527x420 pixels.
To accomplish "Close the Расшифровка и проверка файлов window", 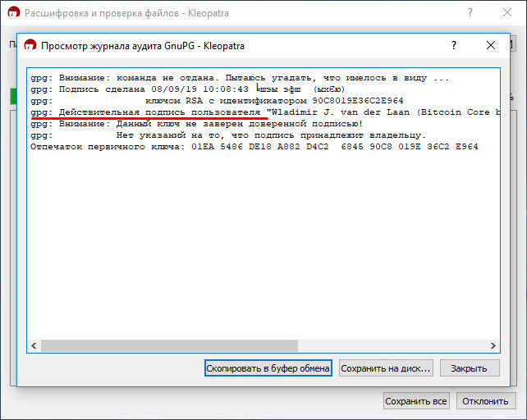I will (x=507, y=13).
